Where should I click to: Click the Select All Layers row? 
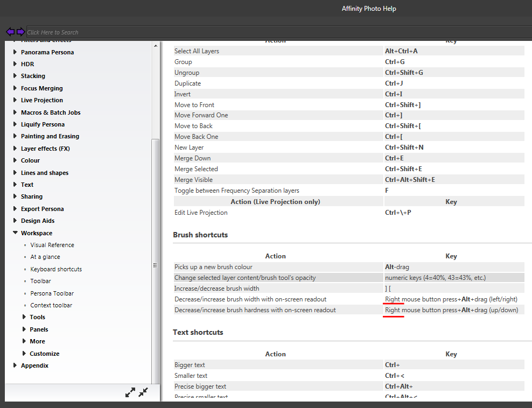tap(349, 51)
